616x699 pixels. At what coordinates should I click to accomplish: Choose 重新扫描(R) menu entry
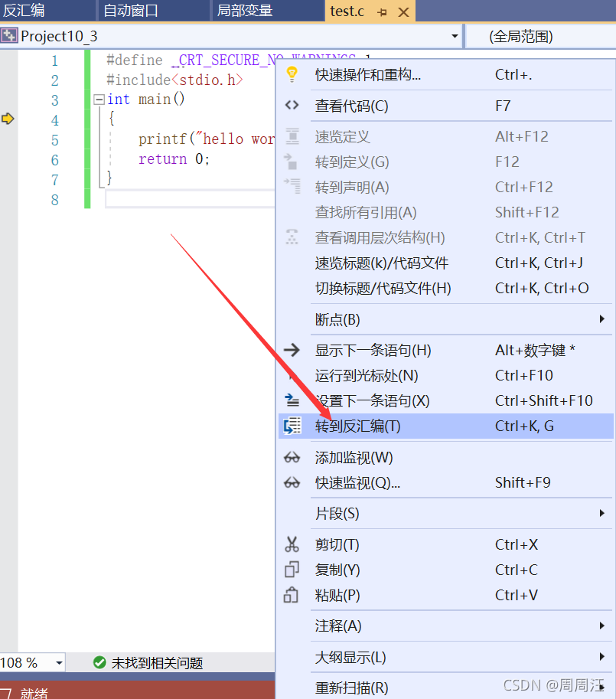click(445, 688)
